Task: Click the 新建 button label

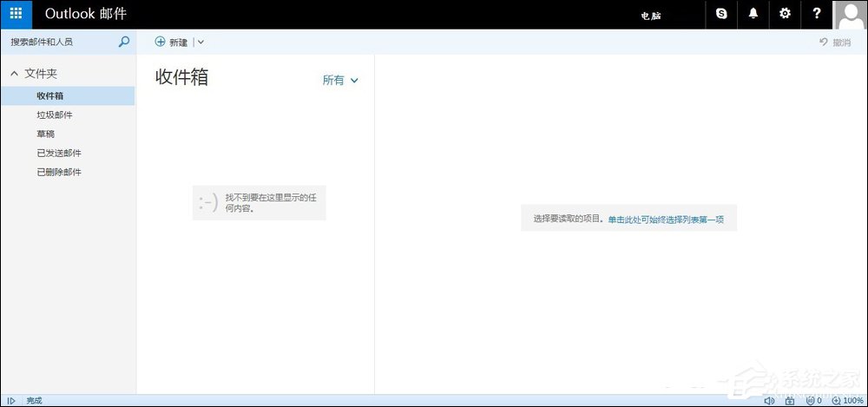Action: click(x=178, y=43)
